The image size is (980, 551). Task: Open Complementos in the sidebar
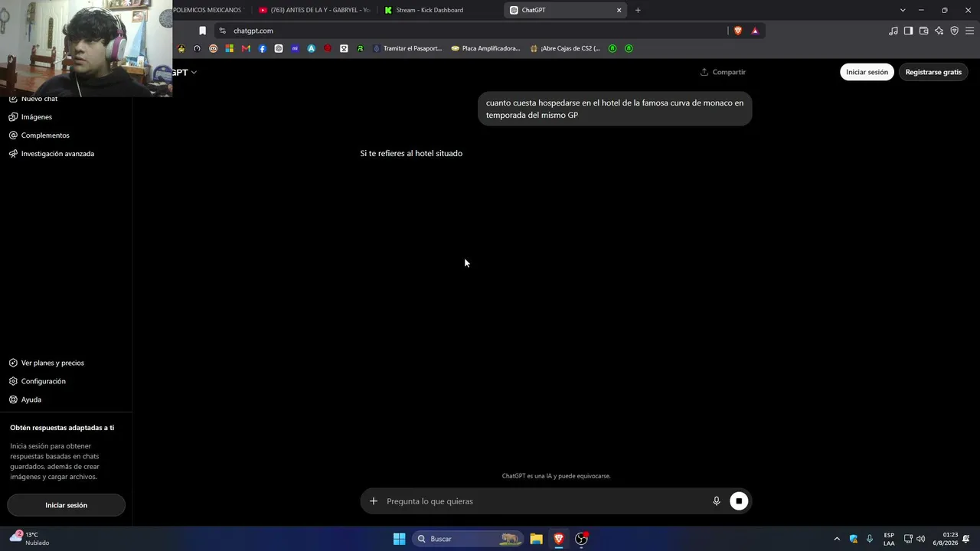45,135
